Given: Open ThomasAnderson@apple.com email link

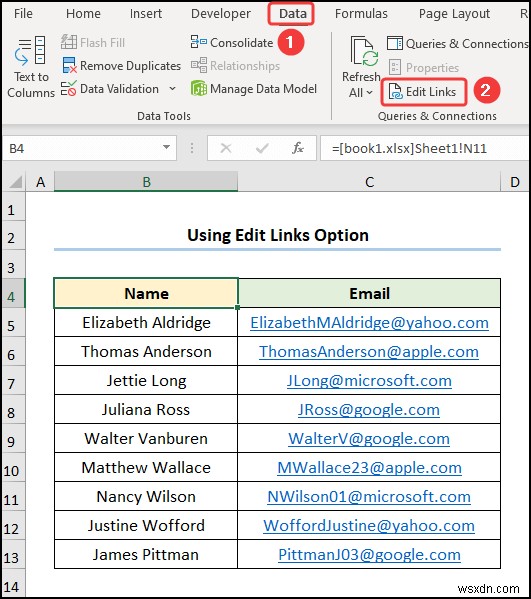Looking at the screenshot, I should pyautogui.click(x=369, y=351).
